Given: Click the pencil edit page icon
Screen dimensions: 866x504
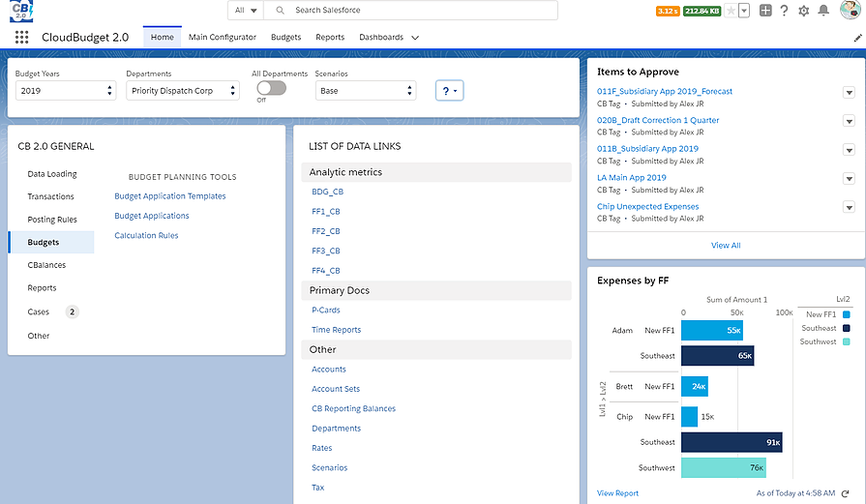Looking at the screenshot, I should click(x=857, y=37).
